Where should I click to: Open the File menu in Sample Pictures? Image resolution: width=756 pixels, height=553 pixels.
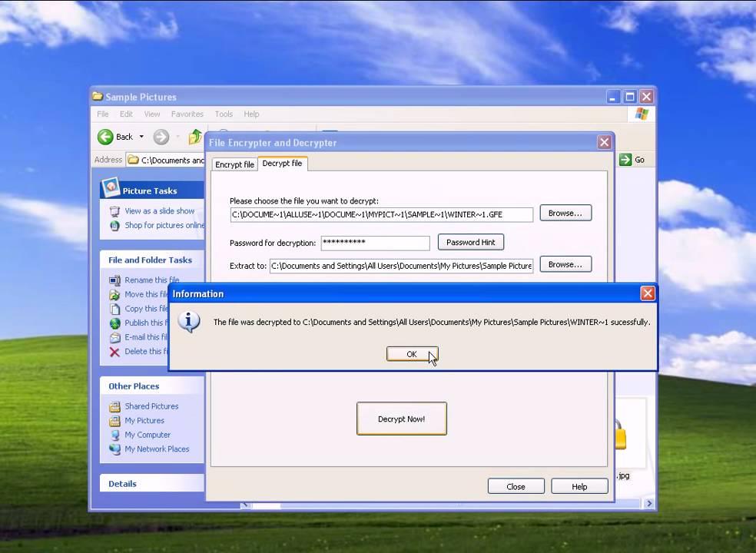[x=103, y=114]
